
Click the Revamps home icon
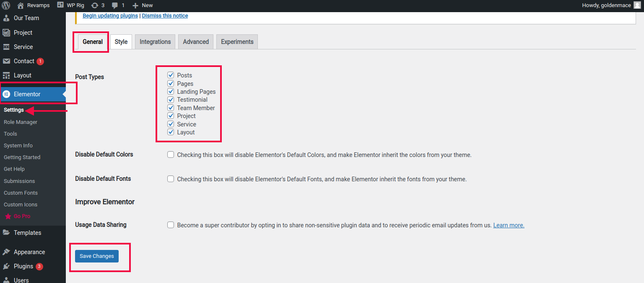click(x=21, y=5)
